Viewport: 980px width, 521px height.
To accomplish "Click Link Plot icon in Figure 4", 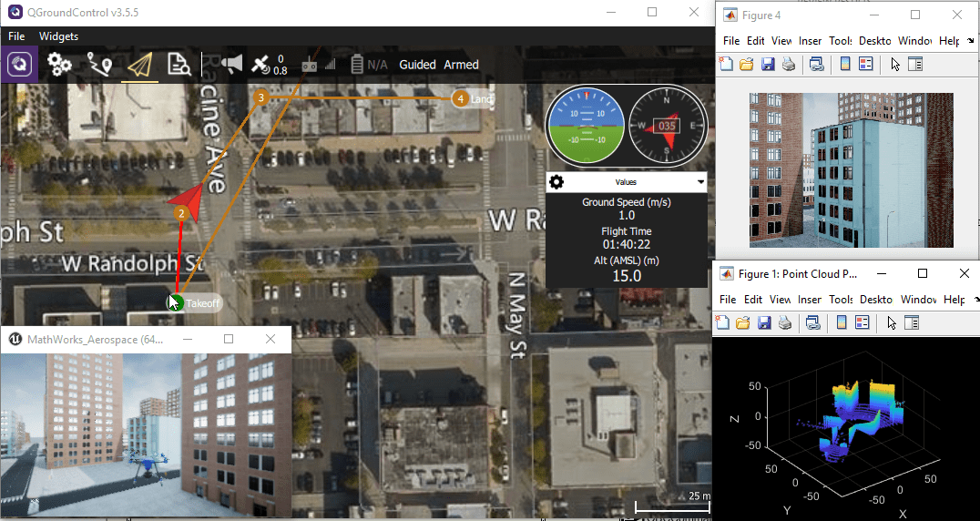I will tap(816, 65).
